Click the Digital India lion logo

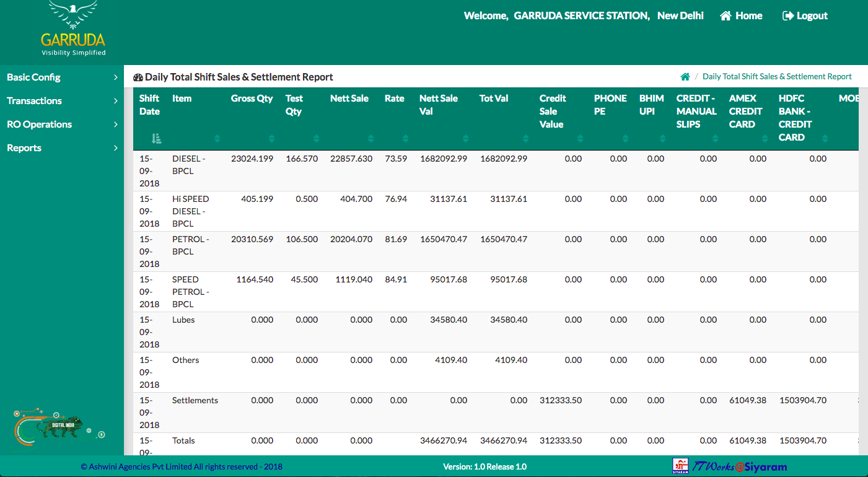pos(59,426)
